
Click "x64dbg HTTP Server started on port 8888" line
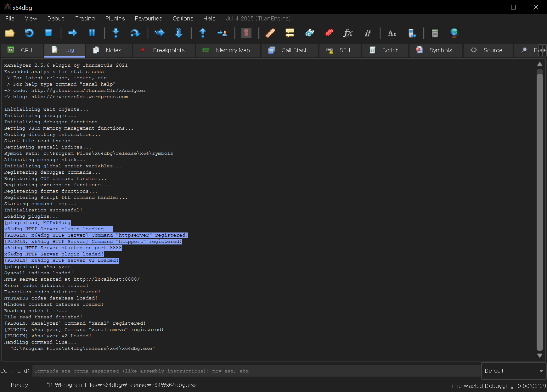(x=63, y=248)
